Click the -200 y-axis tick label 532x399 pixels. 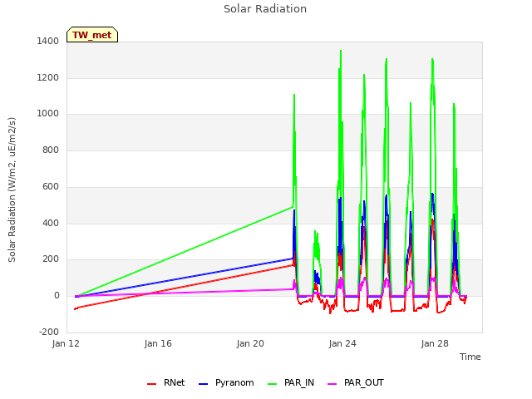click(x=49, y=332)
